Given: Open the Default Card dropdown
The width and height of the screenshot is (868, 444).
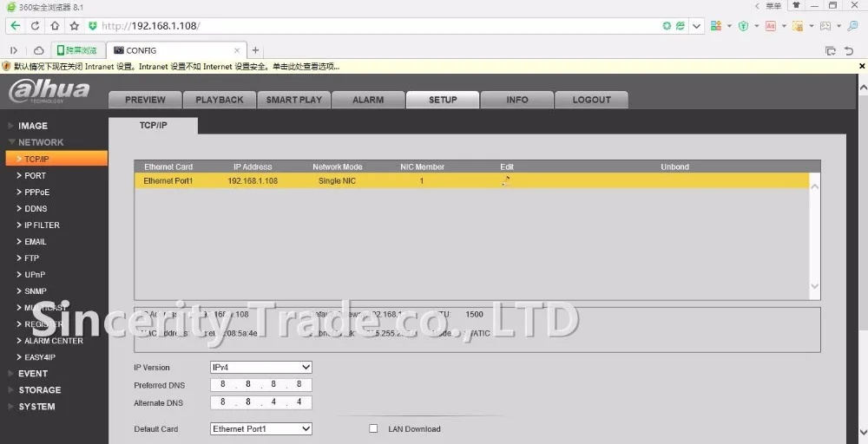Looking at the screenshot, I should click(x=260, y=428).
